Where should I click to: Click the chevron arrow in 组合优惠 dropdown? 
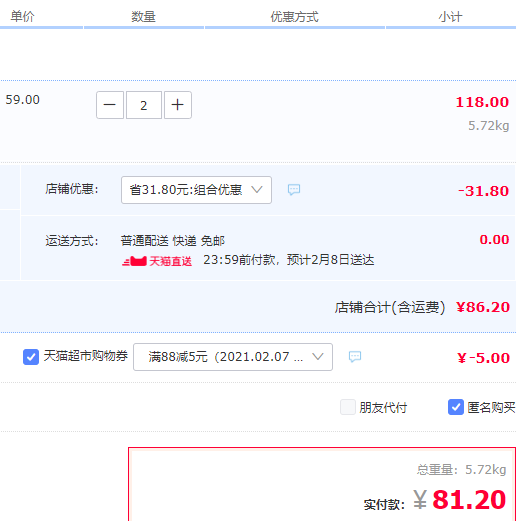click(257, 189)
